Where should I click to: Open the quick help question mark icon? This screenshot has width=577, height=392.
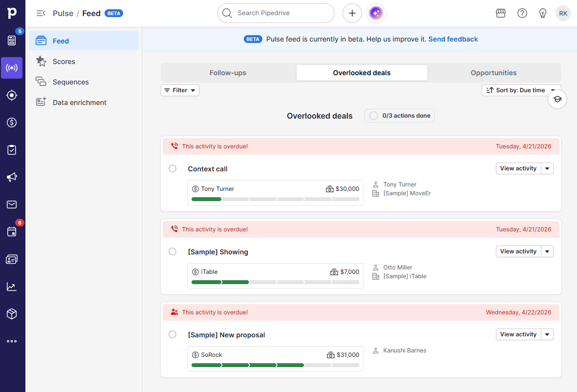522,13
